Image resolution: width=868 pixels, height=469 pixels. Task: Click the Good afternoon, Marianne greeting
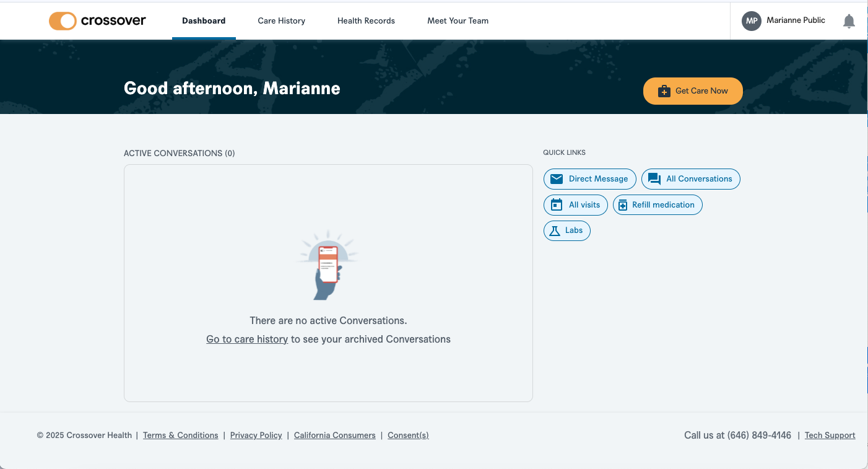coord(232,89)
